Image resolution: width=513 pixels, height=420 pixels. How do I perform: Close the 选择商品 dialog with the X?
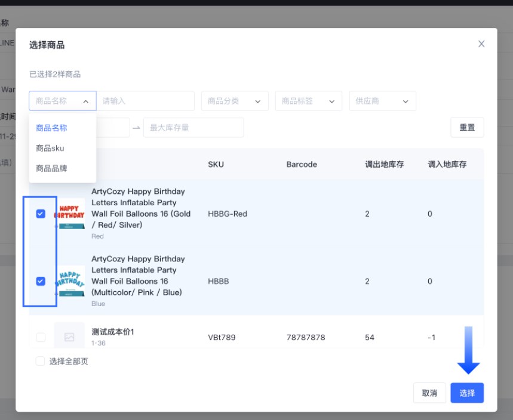click(x=481, y=44)
